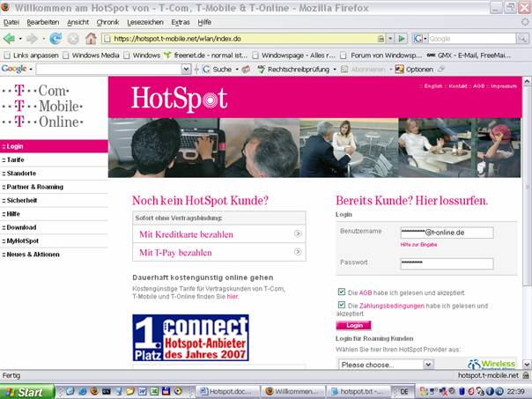Uncheck the Zahlungsbedingungen accepted checkbox
Screen dimensions: 532x399
342,305
